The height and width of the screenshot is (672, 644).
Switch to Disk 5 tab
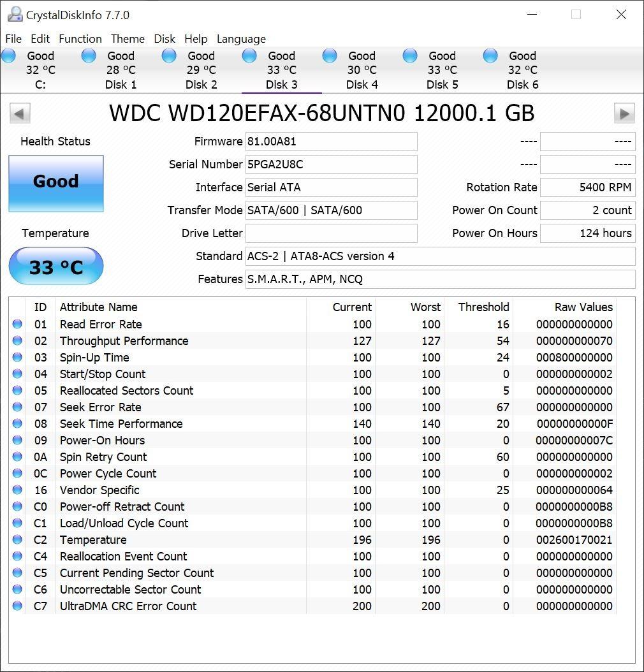point(442,70)
